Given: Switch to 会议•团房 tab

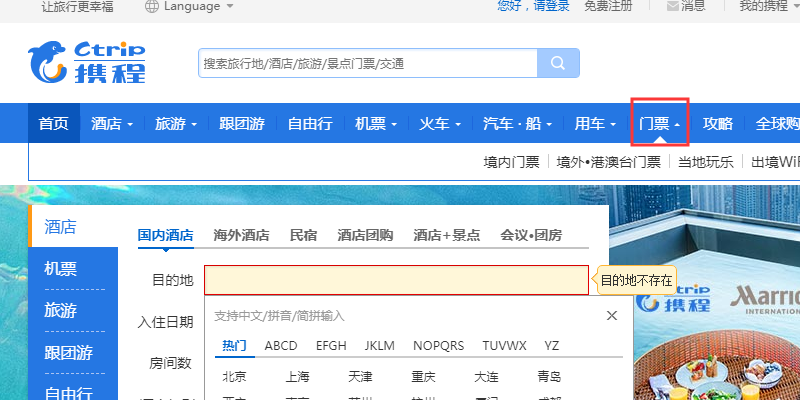Looking at the screenshot, I should (531, 235).
